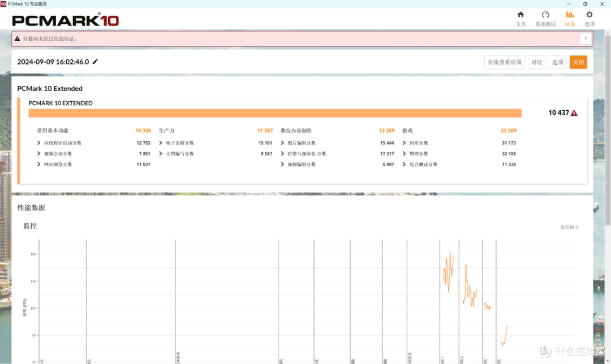This screenshot has height=364, width=611.
Task: Click 常用基本功能 score 10 338
Action: click(x=143, y=131)
